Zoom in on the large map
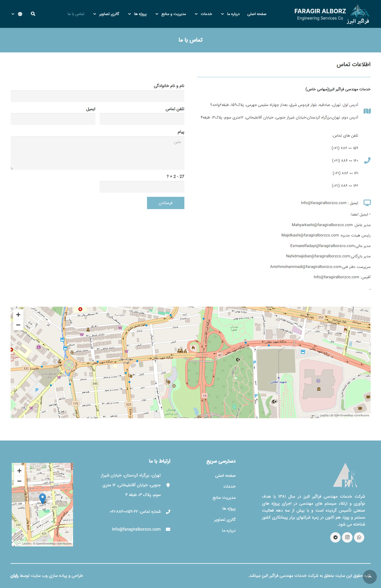The image size is (381, 588). coord(18,314)
